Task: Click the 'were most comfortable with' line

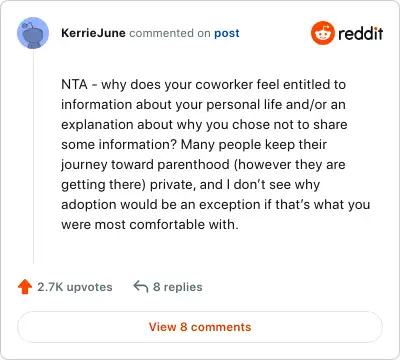Action: point(150,225)
